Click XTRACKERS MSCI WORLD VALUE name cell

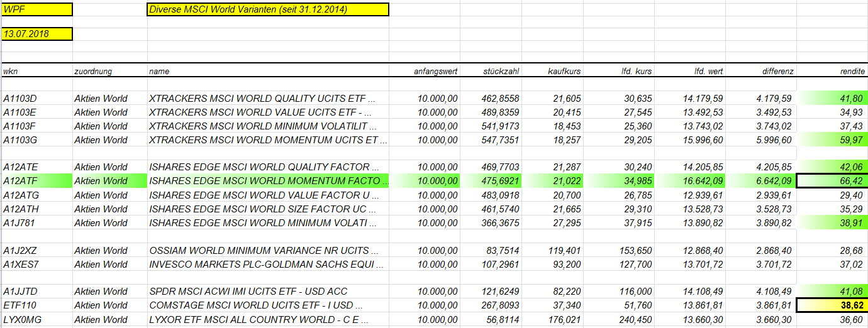click(x=268, y=112)
